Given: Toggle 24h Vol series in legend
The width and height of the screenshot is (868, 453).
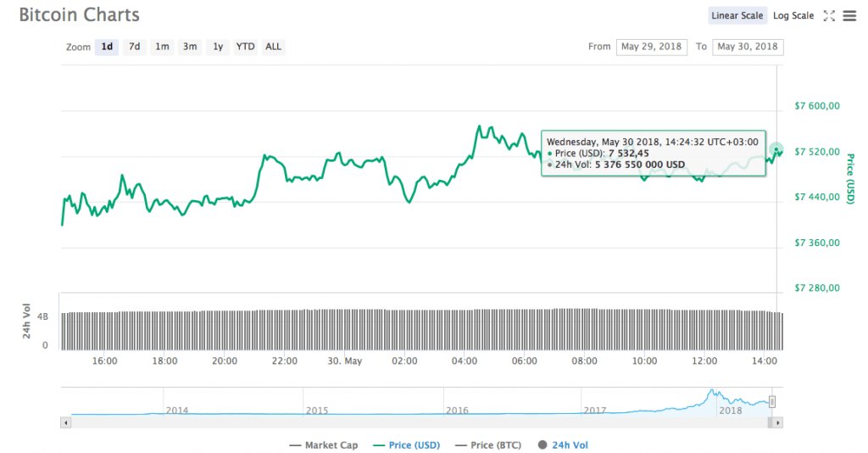Looking at the screenshot, I should coord(563,445).
